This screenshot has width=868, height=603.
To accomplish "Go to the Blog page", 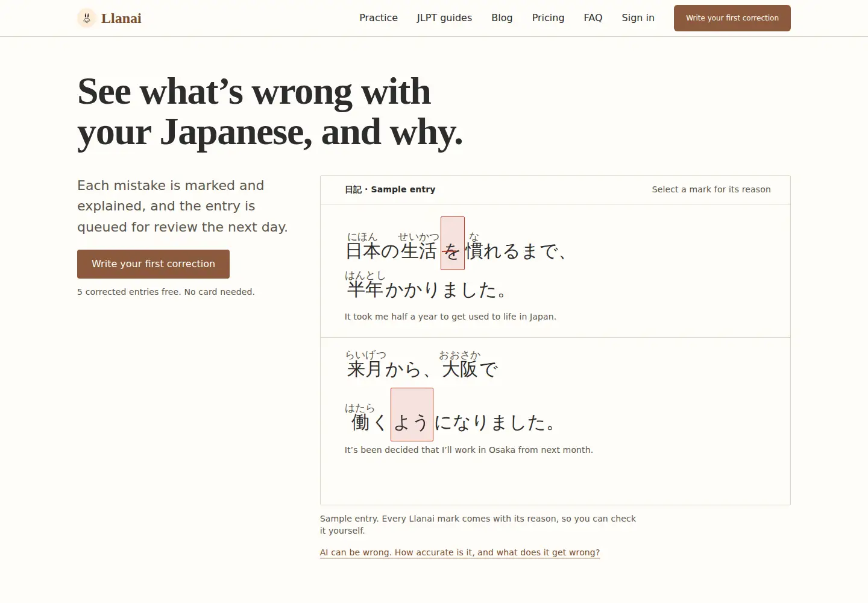I will 502,18.
